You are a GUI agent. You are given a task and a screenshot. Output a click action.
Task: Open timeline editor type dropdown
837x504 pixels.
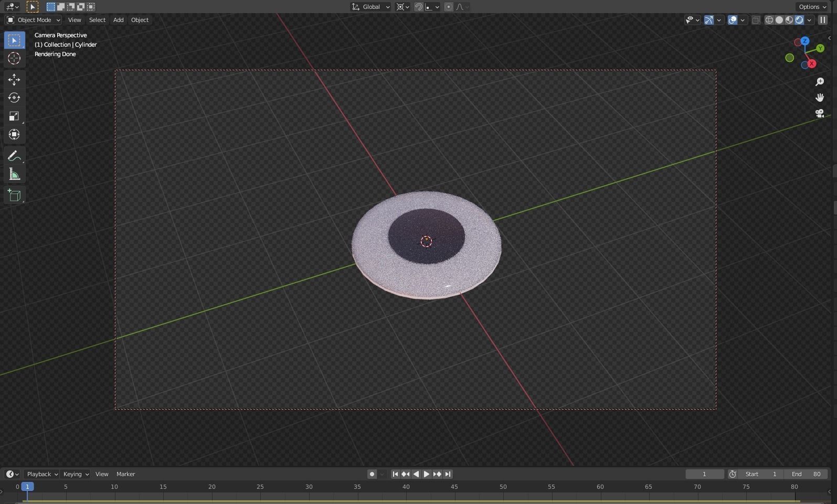click(x=12, y=474)
